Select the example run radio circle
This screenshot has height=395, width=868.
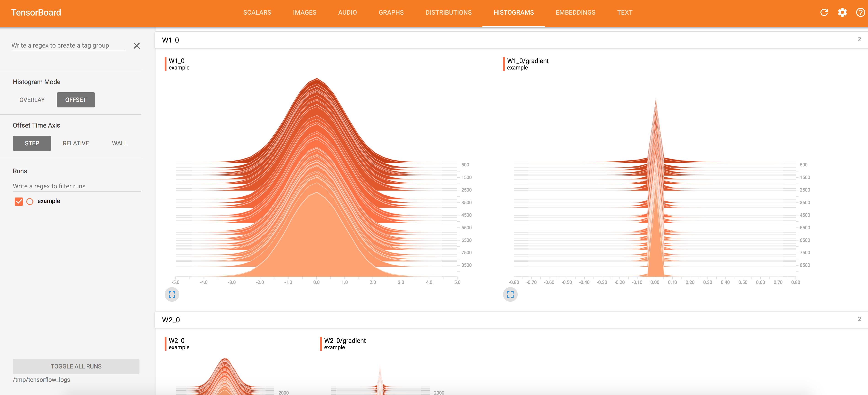(30, 201)
